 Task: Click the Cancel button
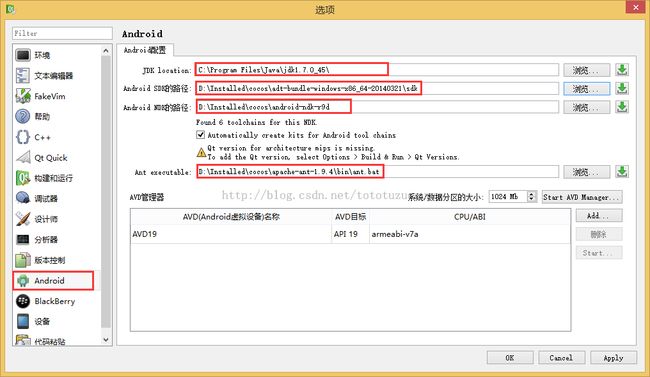tap(561, 358)
